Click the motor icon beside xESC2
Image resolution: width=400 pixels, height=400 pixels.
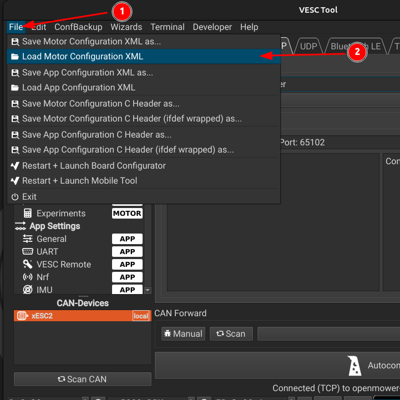pyautogui.click(x=22, y=316)
